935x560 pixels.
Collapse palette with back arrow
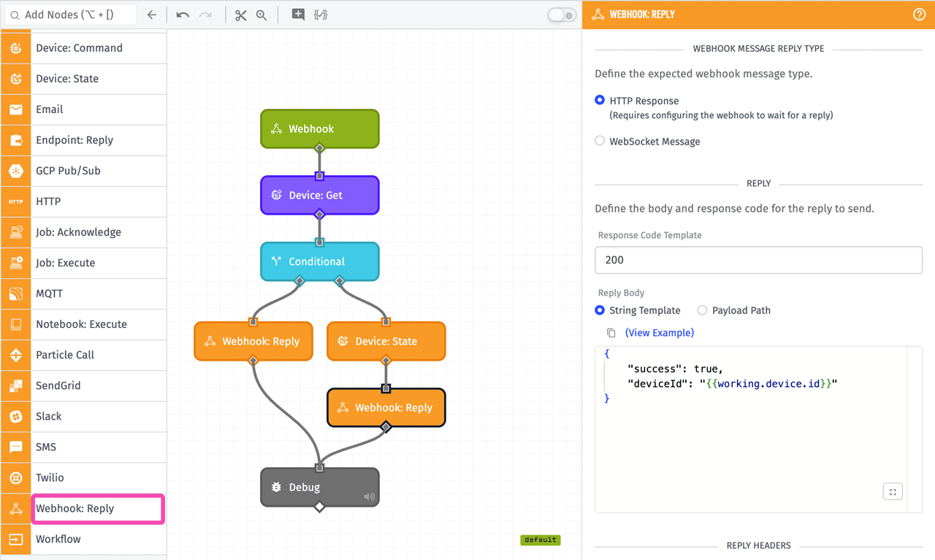point(152,15)
